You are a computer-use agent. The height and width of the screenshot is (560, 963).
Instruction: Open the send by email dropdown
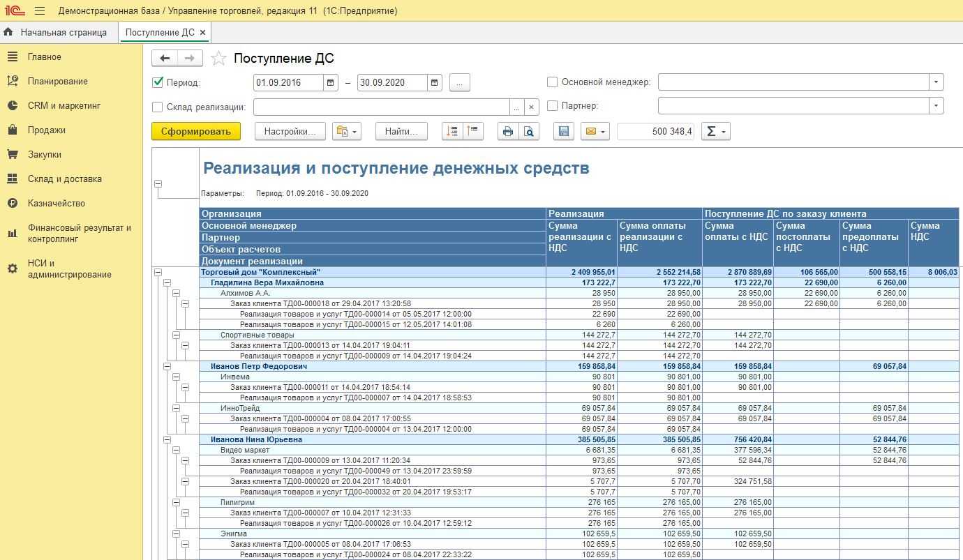(x=595, y=131)
